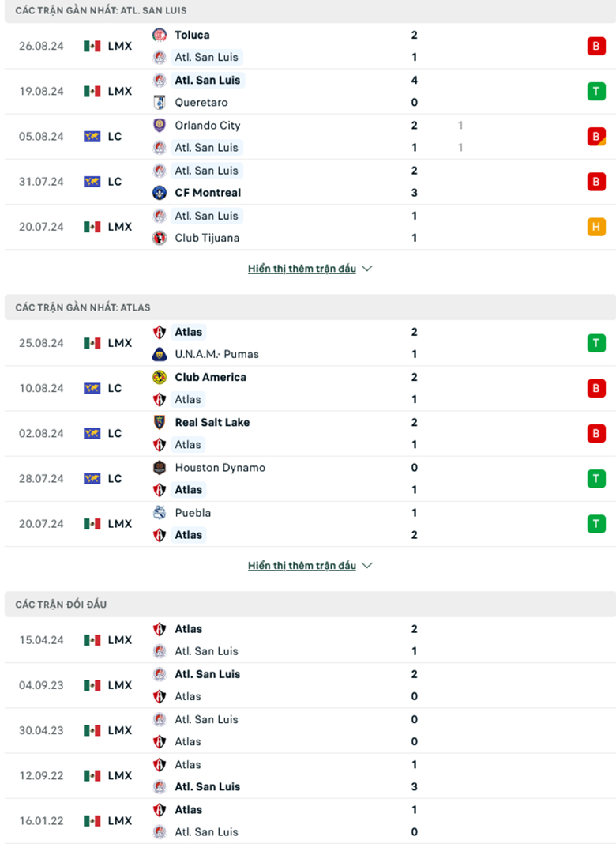Click the Real Salt Lake logo
Image resolution: width=616 pixels, height=844 pixels.
160,422
